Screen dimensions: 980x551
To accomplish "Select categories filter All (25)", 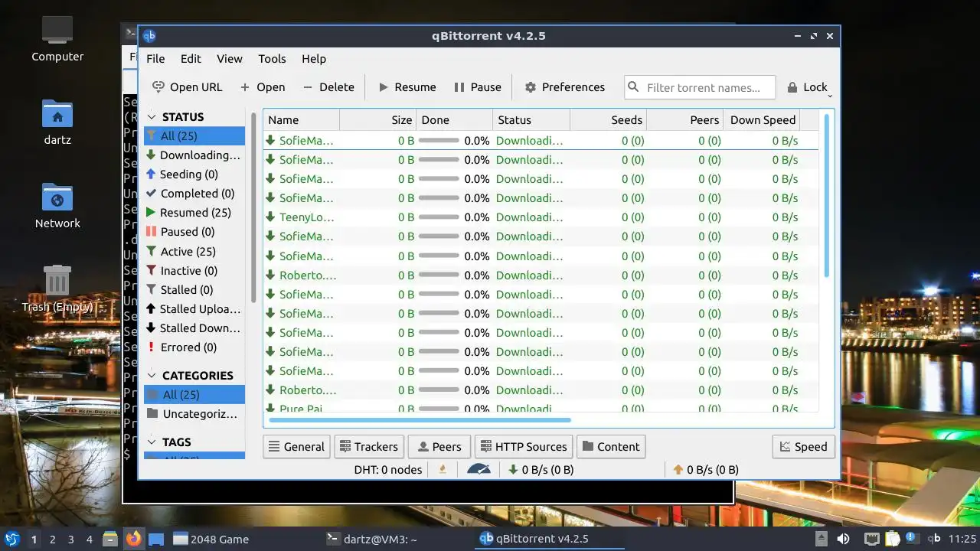I will tap(194, 395).
